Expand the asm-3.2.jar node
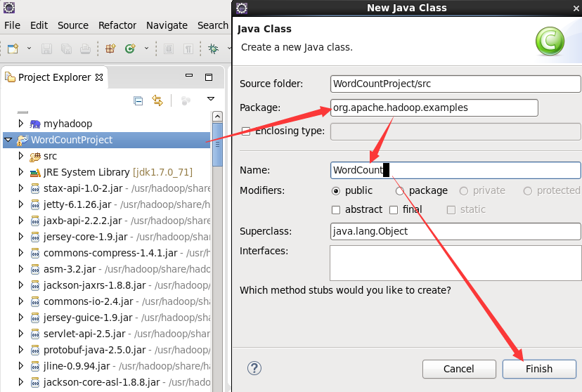Screen dimensions: 582x392 pos(21,268)
